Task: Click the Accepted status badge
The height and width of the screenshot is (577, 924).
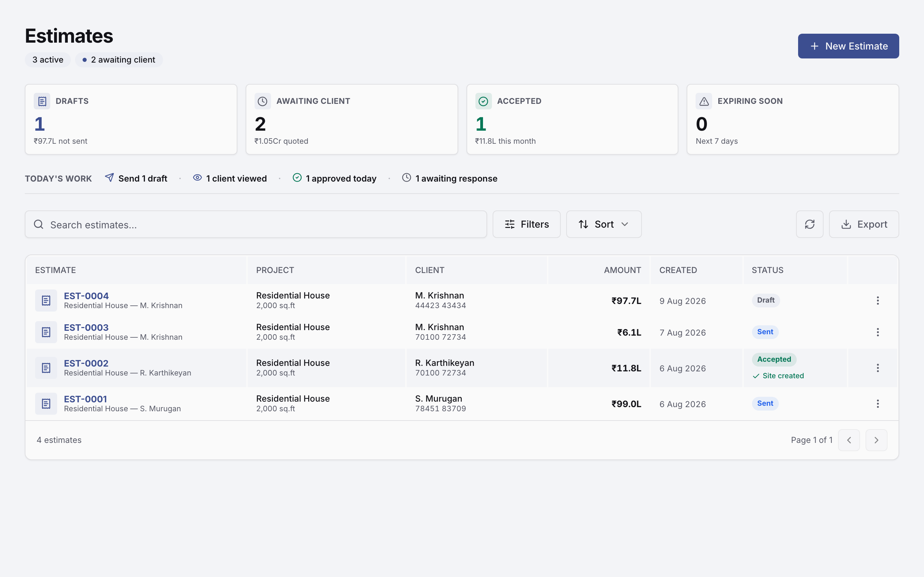Action: point(774,359)
